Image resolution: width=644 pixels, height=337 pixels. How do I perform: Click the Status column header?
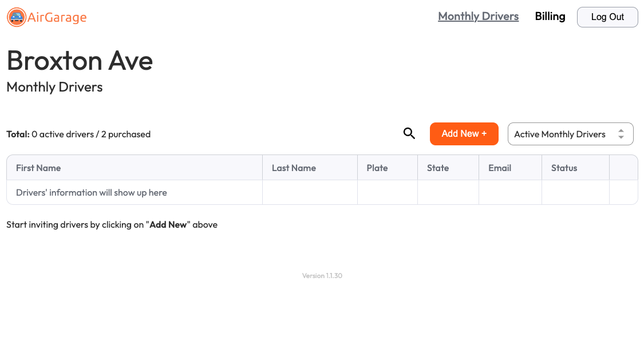point(564,168)
